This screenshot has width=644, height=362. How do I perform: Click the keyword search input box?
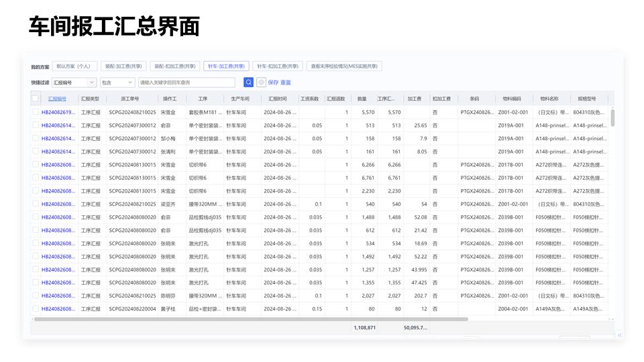click(x=186, y=82)
